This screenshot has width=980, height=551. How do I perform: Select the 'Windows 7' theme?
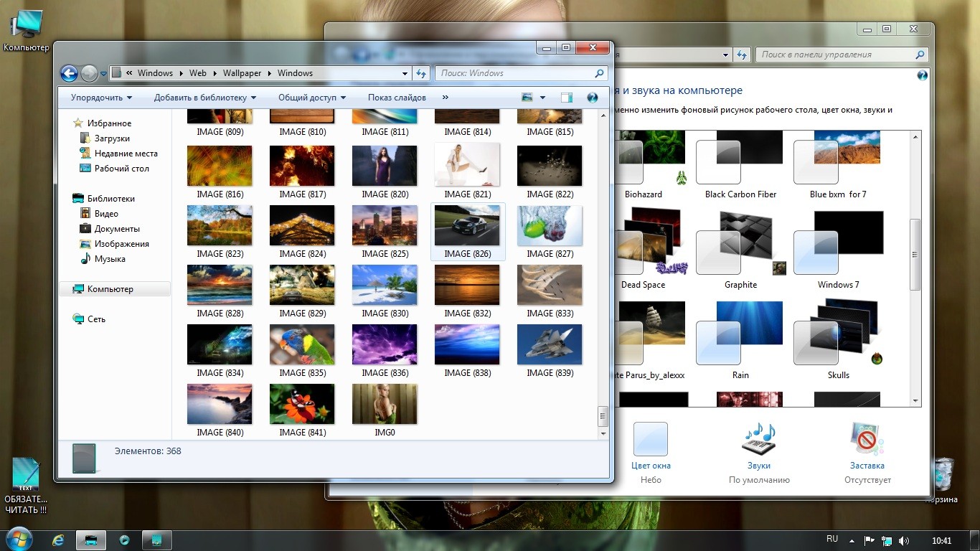[838, 250]
